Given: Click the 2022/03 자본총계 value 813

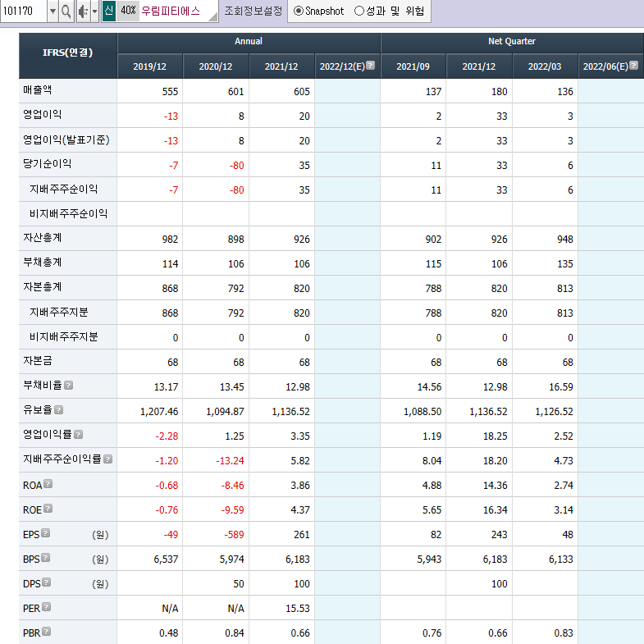Looking at the screenshot, I should pyautogui.click(x=565, y=289).
